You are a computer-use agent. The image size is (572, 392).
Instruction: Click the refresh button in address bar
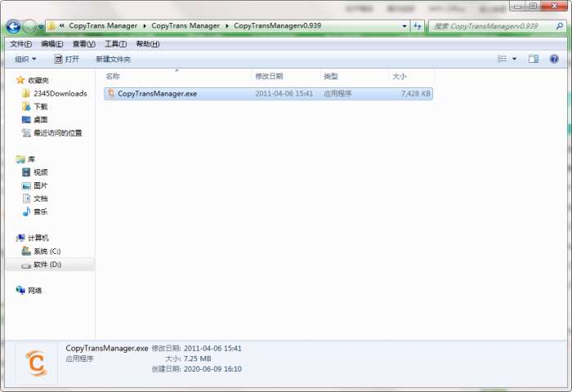tap(418, 26)
